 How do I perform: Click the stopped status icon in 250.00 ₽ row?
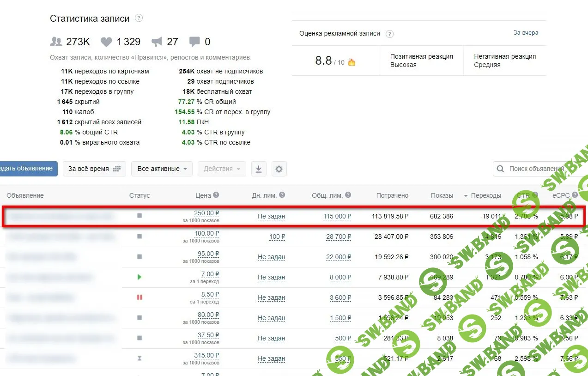point(139,216)
